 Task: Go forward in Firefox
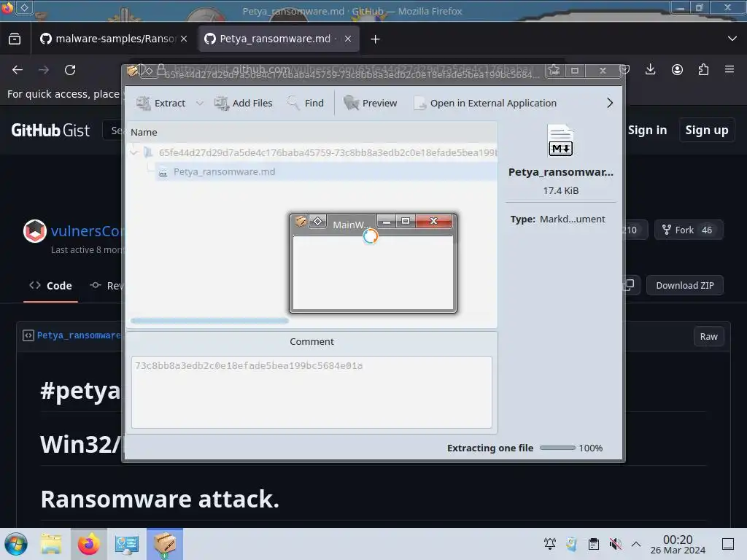tap(44, 70)
